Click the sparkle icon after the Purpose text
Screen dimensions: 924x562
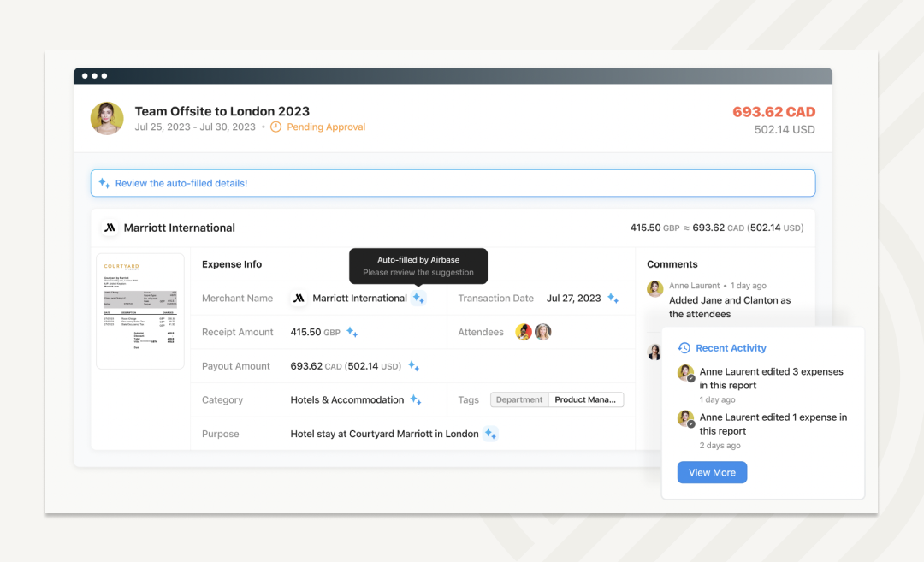tap(490, 434)
